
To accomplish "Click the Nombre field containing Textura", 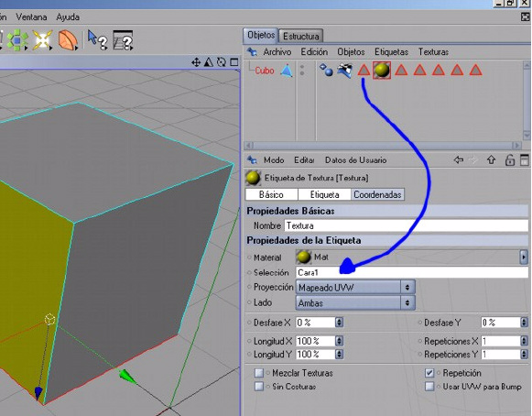I will tap(407, 225).
